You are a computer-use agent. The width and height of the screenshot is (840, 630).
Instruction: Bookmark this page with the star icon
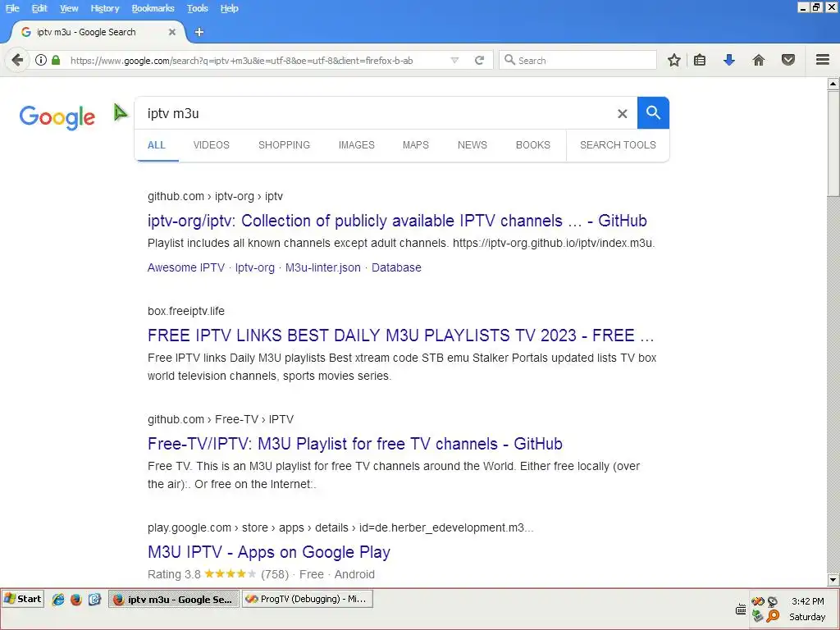coord(674,60)
